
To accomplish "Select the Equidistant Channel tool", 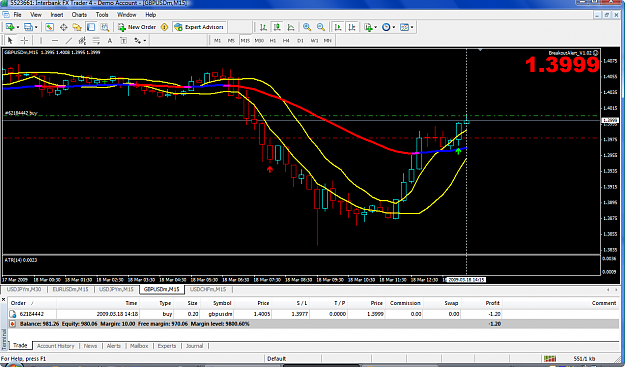I will (x=83, y=40).
